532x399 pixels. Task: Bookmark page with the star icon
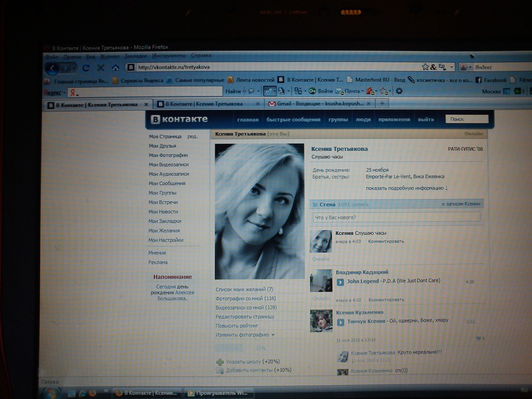425,67
